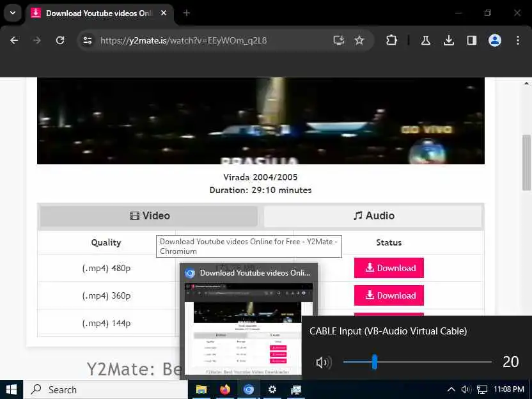The image size is (532, 399).
Task: Open site information icon in address bar
Action: pos(88,41)
